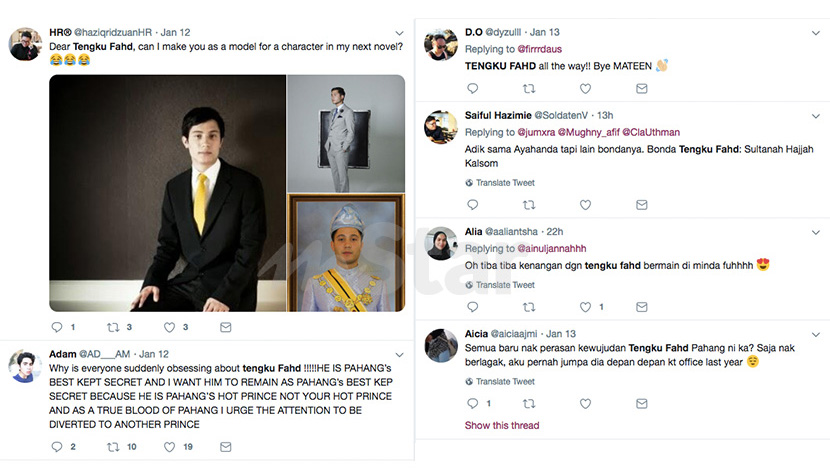The image size is (830, 475).
Task: Like HR's tweet about the novel character
Action: coord(169,327)
